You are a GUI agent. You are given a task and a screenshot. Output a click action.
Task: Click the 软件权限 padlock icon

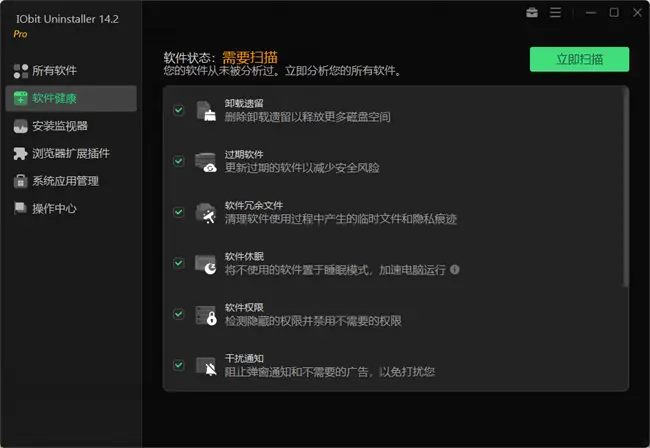206,315
